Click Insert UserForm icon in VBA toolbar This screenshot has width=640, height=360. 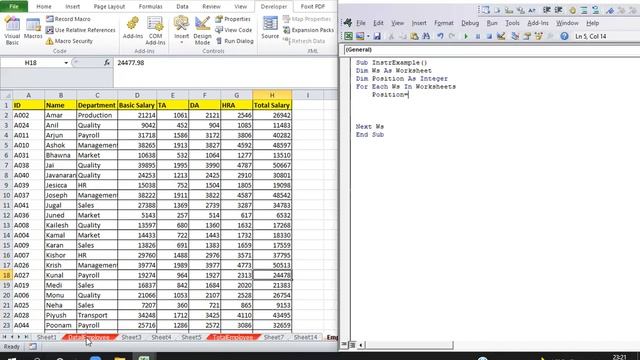360,36
